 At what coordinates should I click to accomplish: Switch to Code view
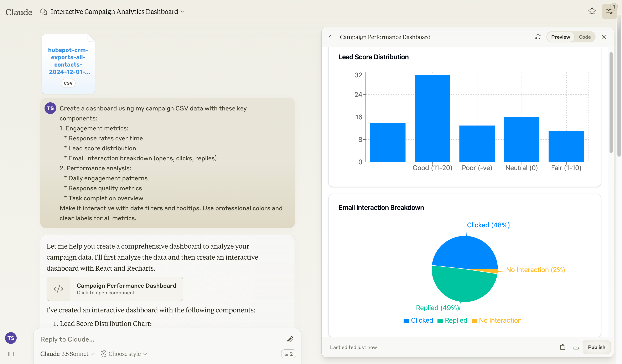(585, 37)
